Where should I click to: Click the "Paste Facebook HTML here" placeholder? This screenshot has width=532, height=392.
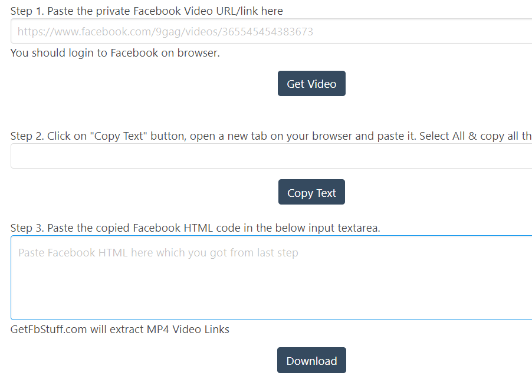tap(158, 253)
